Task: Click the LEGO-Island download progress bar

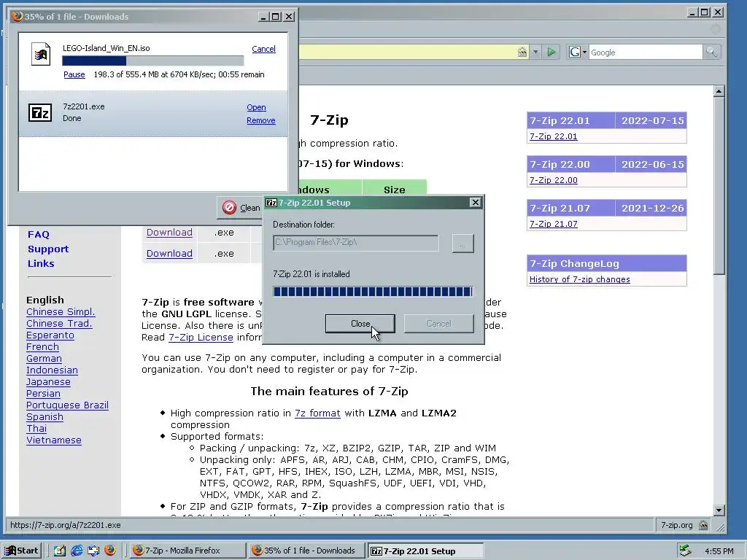Action: pyautogui.click(x=153, y=61)
